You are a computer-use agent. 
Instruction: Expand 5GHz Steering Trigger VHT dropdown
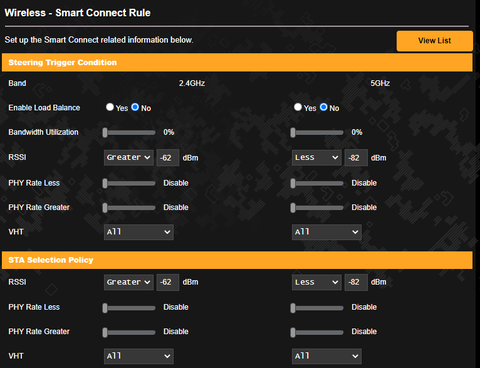pos(327,232)
